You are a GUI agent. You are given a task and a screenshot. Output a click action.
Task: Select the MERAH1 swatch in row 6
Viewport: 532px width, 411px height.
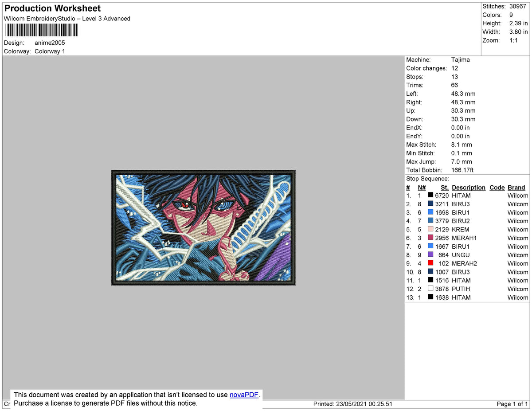click(x=431, y=238)
